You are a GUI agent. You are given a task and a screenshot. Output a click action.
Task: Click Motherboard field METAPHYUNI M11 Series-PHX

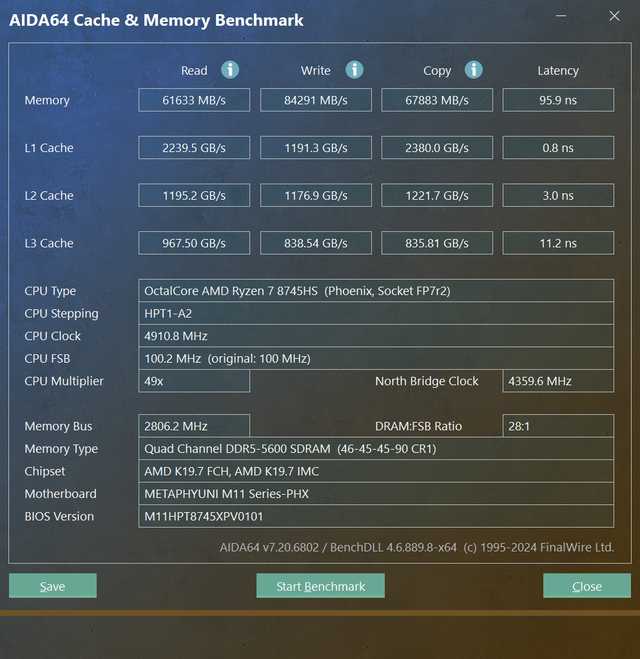376,494
